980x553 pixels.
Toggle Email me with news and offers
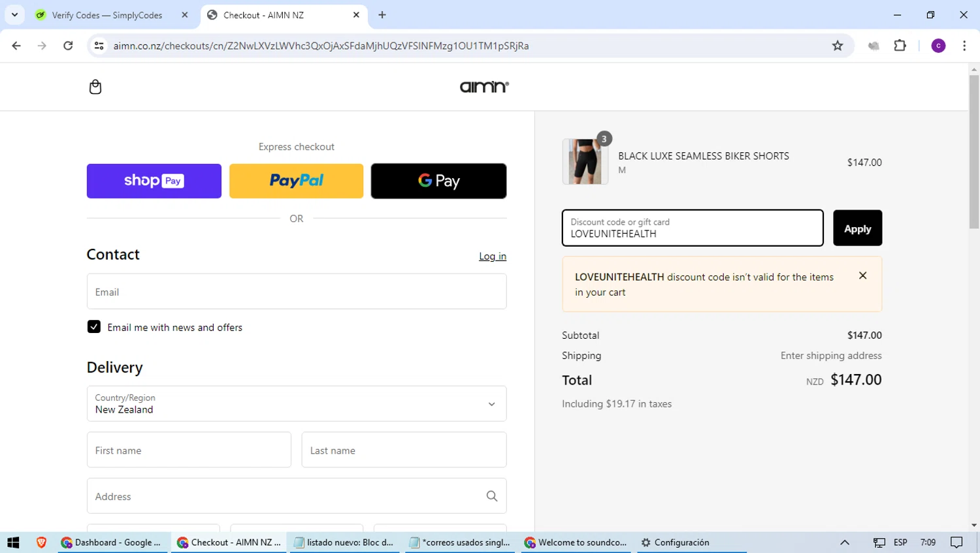coord(94,327)
